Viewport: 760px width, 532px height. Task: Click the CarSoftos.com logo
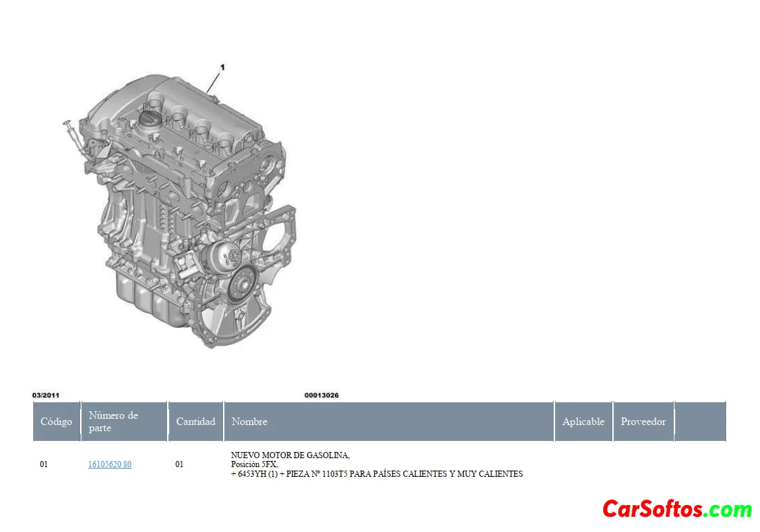[x=676, y=509]
